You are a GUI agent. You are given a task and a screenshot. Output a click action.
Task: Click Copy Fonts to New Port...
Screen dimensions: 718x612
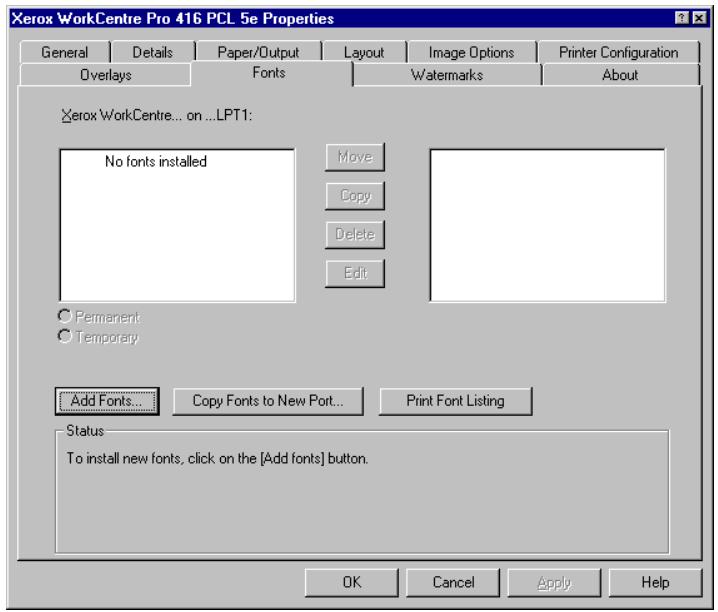pyautogui.click(x=268, y=401)
